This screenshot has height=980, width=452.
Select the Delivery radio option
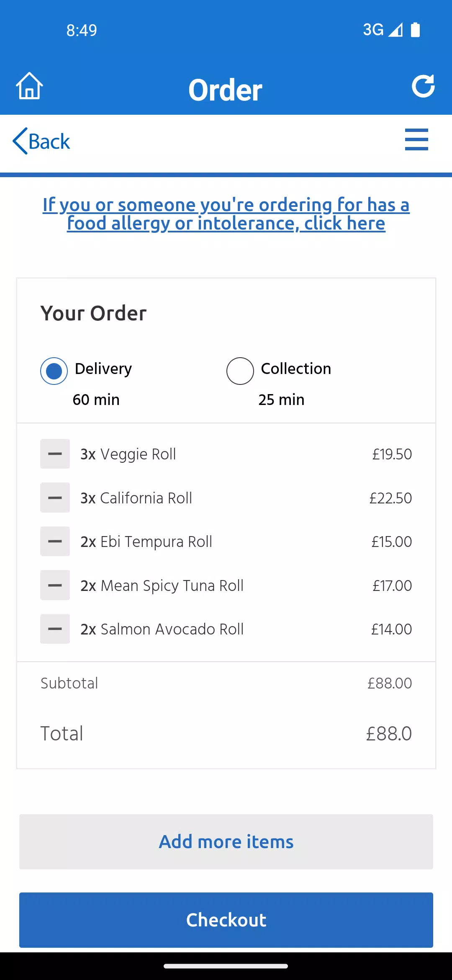(54, 371)
